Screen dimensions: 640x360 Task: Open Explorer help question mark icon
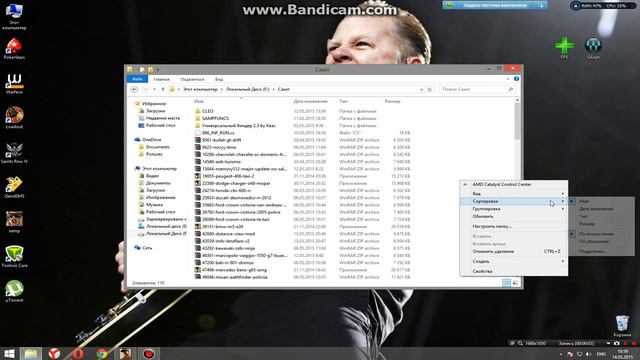pyautogui.click(x=516, y=79)
